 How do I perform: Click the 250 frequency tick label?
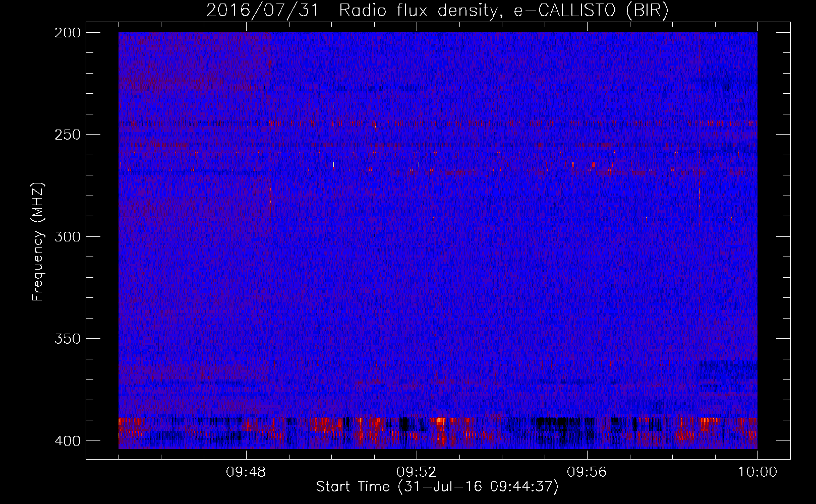point(67,135)
